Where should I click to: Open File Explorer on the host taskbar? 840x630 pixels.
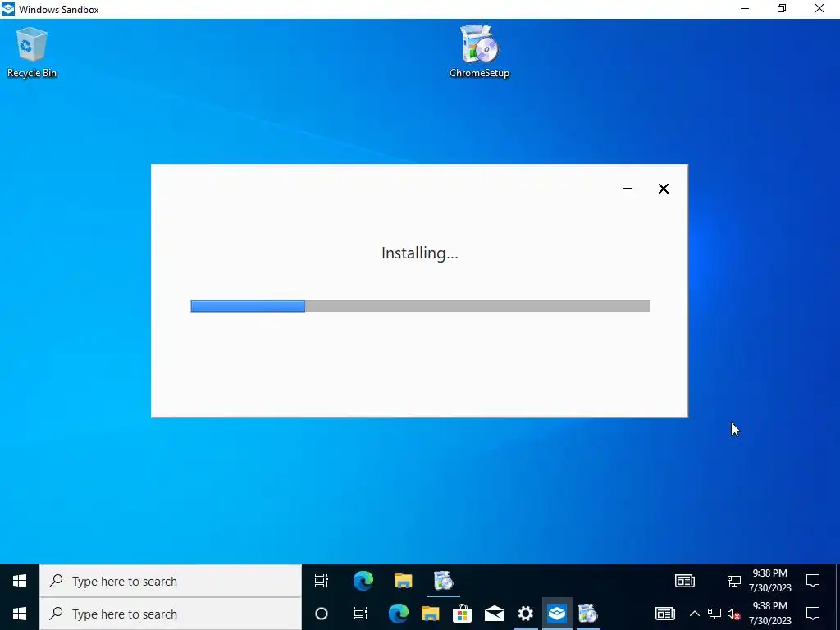430,614
